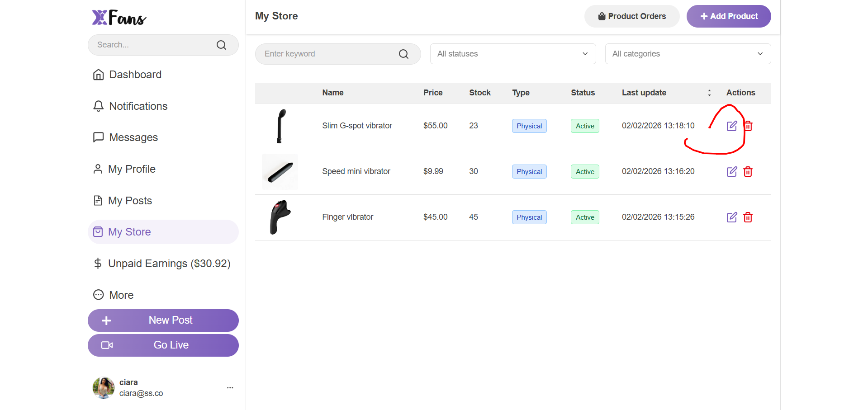Open Unpaid Earnings page
This screenshot has height=410, width=868.
[162, 264]
